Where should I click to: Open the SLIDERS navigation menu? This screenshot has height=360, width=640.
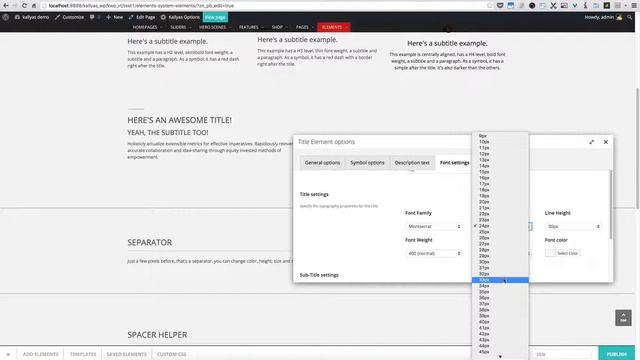(x=180, y=27)
